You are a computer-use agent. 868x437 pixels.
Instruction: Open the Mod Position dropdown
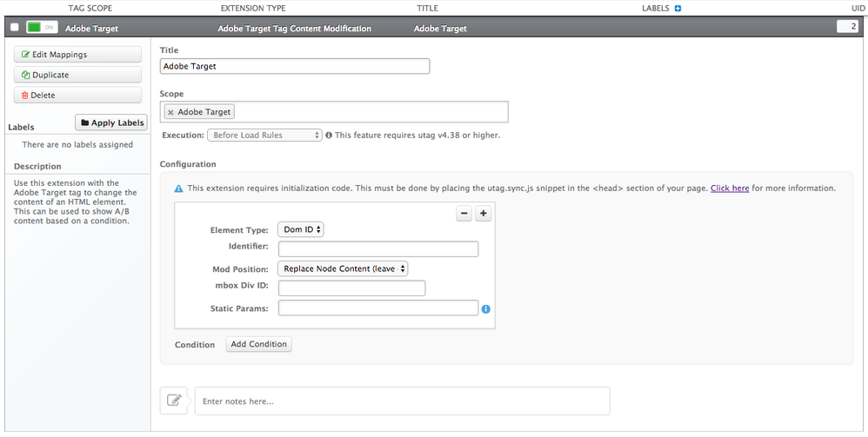coord(343,269)
